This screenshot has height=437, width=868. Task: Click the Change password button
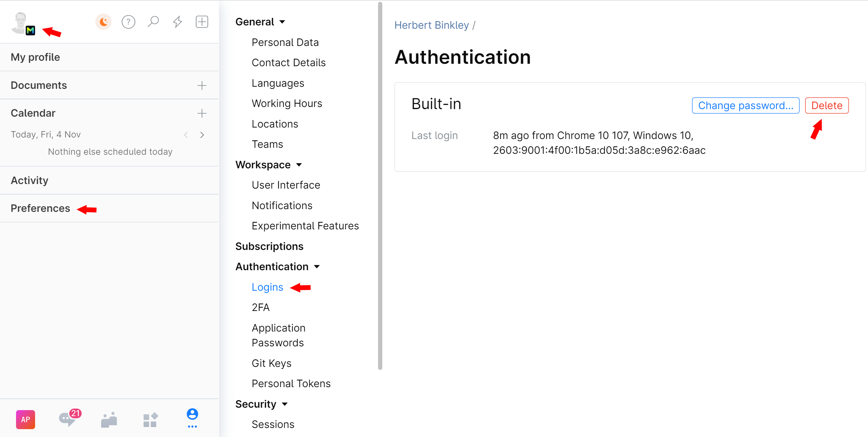tap(746, 105)
